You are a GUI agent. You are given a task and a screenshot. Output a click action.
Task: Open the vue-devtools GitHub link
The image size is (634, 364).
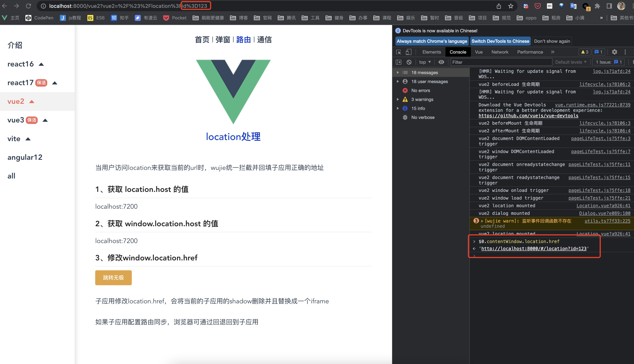(x=528, y=116)
